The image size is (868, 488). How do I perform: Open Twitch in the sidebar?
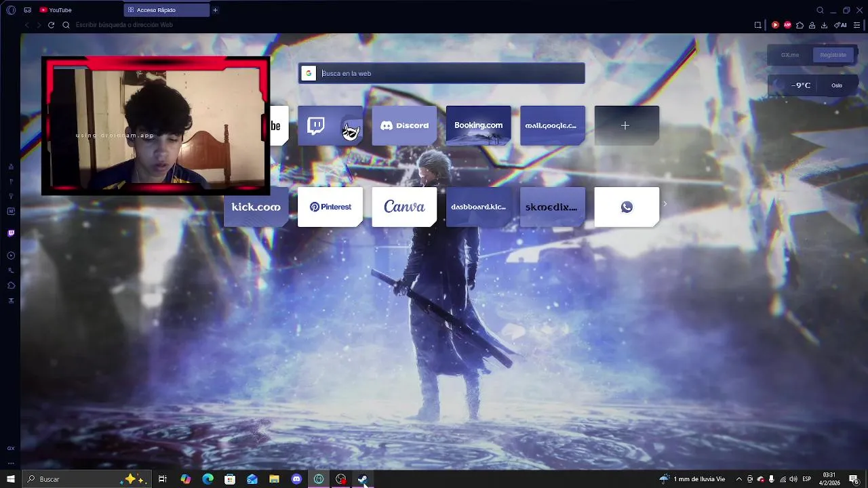11,233
